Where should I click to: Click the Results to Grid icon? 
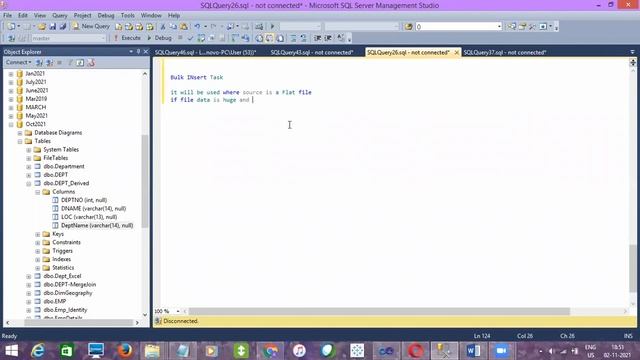269,38
